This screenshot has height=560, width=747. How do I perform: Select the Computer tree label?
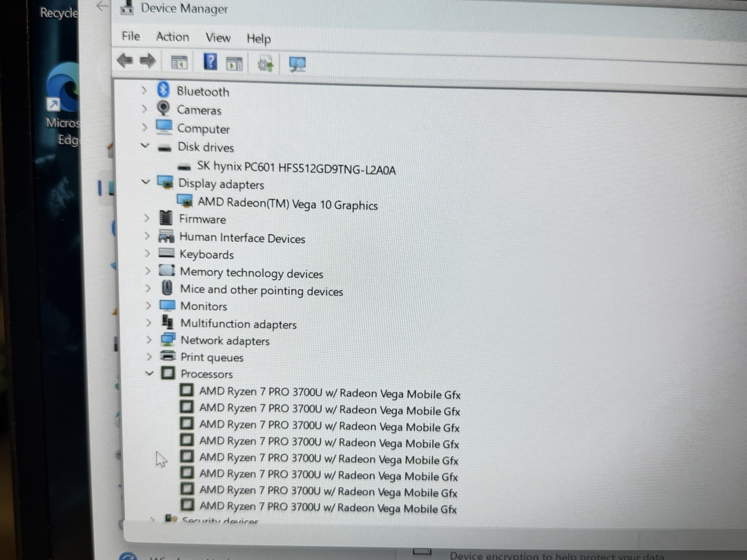(x=204, y=129)
